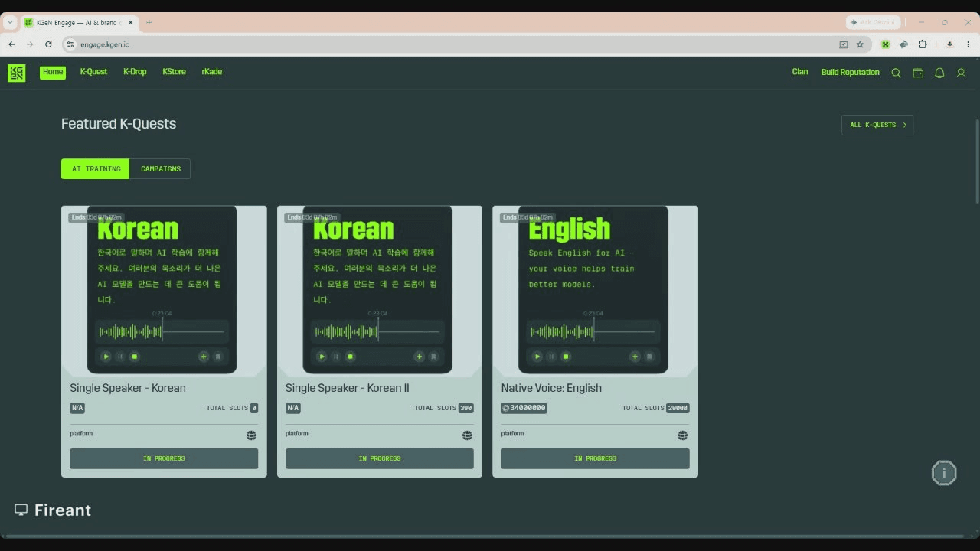
Task: Open the green extension icon in toolbar
Action: coord(885,44)
